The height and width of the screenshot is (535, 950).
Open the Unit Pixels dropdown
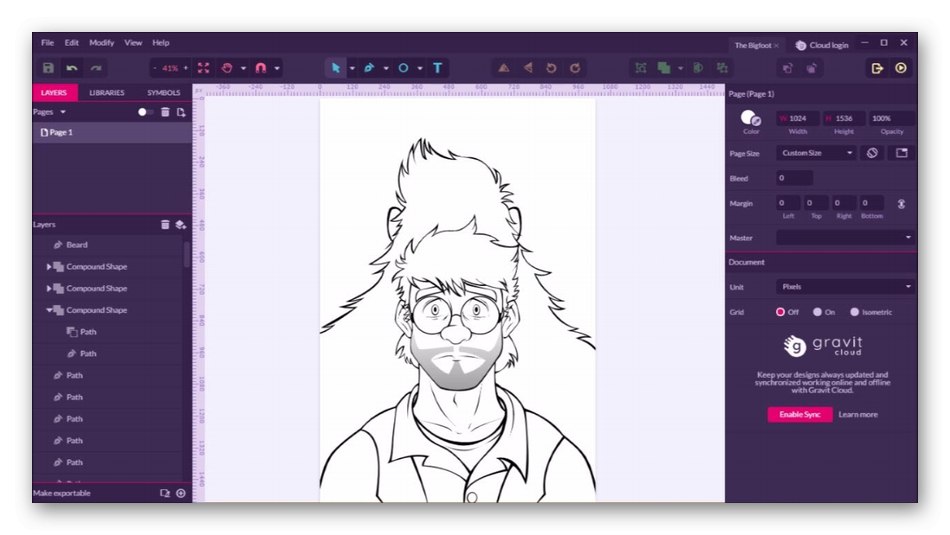[x=846, y=287]
